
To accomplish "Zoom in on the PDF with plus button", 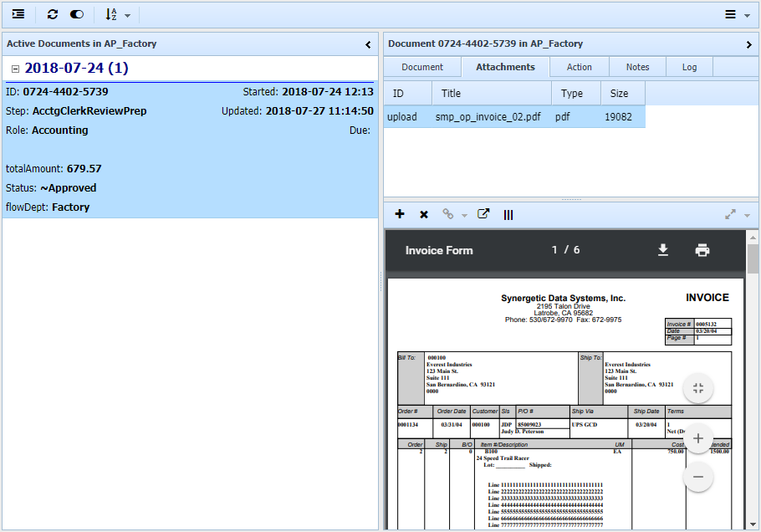I will 697,438.
